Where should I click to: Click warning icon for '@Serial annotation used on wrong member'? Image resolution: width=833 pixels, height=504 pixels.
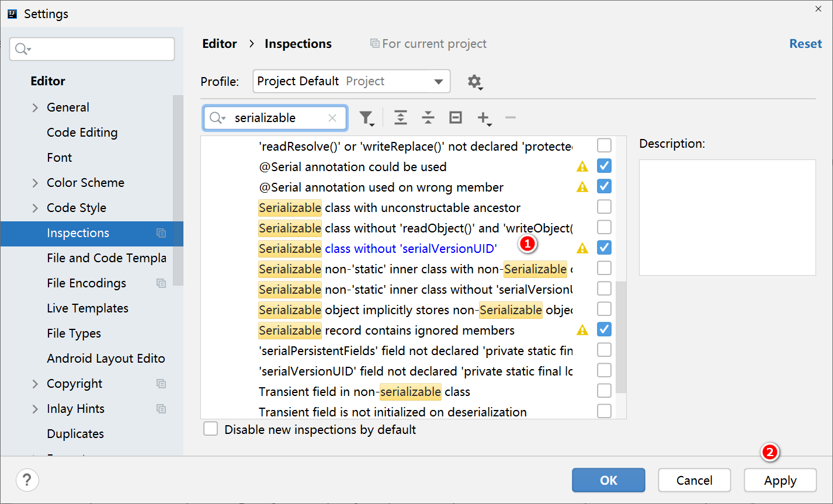click(x=582, y=187)
